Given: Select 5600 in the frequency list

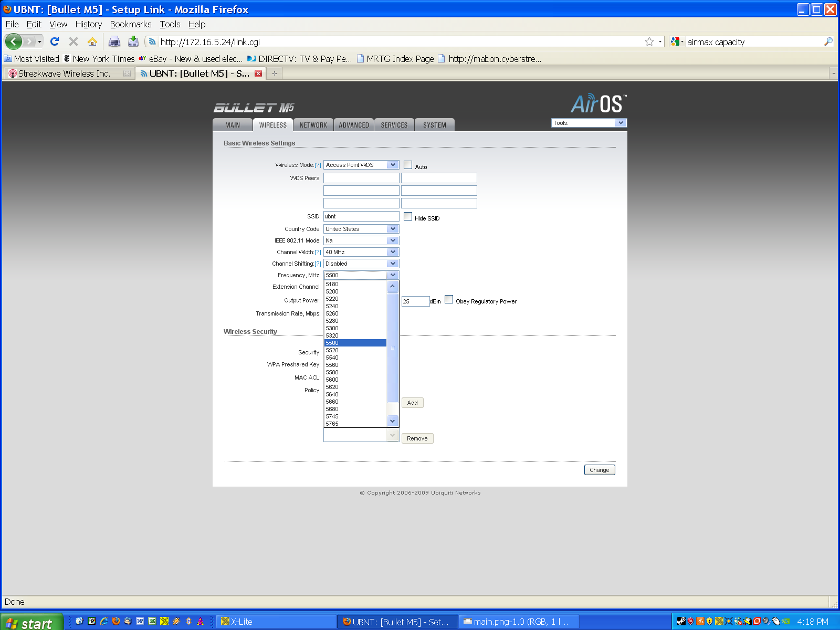Looking at the screenshot, I should [x=332, y=380].
